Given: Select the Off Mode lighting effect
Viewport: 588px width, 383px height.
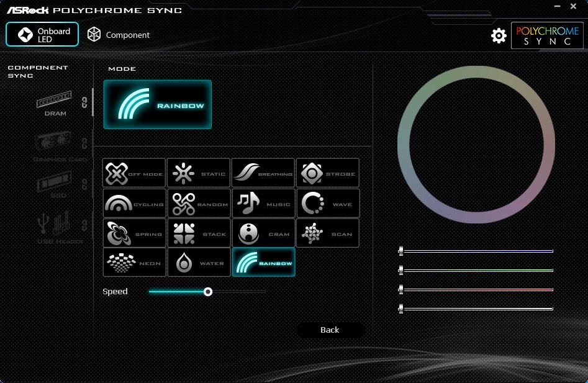Looking at the screenshot, I should click(x=134, y=173).
